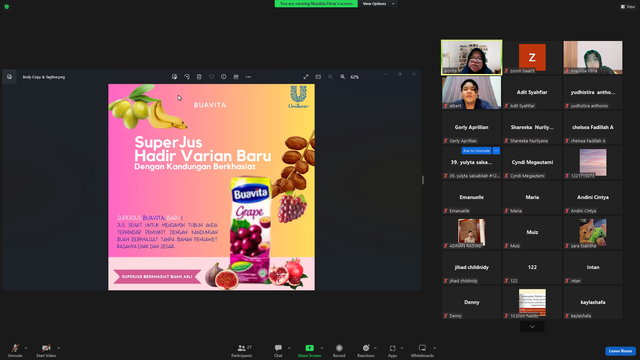Delete the image with trash icon
Image resolution: width=640 pixels, height=360 pixels.
(x=199, y=77)
